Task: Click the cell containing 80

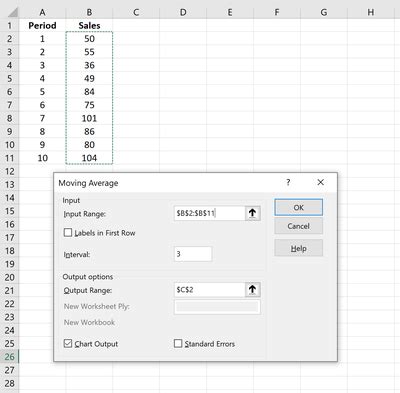Action: (89, 145)
